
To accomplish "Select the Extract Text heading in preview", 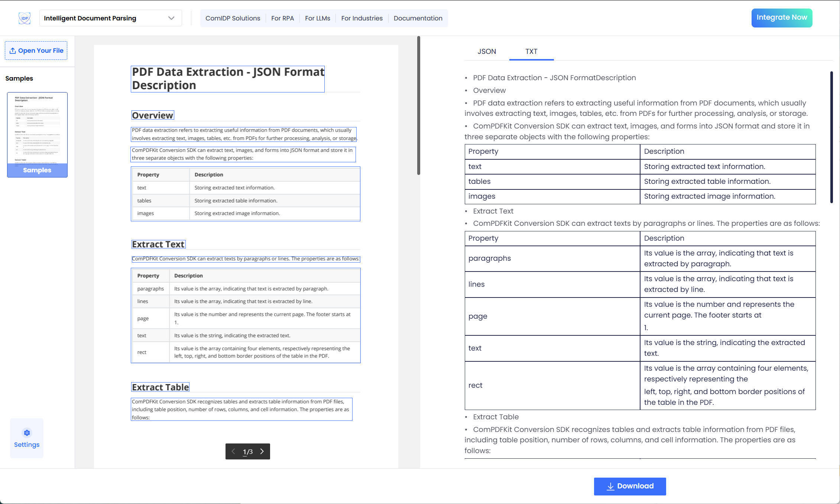I will 158,244.
